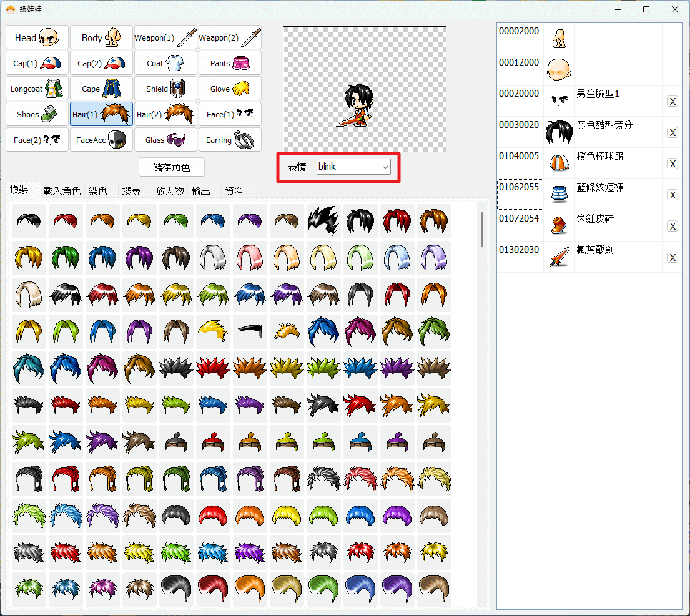Select the Shield category button
The height and width of the screenshot is (616, 690).
[x=165, y=89]
